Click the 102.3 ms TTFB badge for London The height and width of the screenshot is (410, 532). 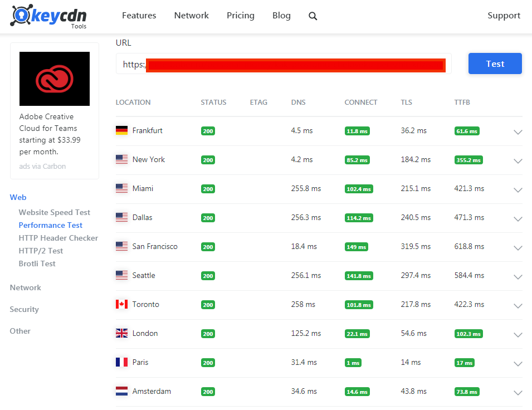[x=468, y=334]
